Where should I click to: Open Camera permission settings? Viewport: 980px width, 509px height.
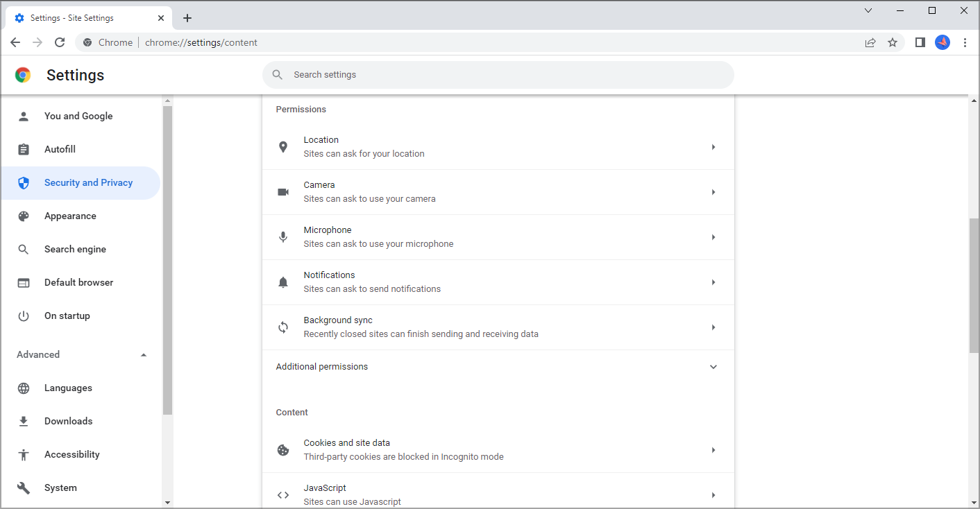pos(498,192)
